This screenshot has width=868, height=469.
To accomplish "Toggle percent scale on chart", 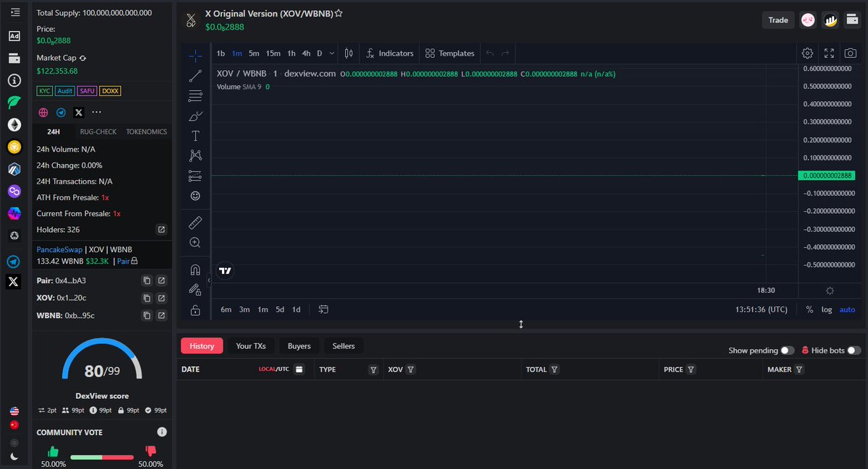I will (809, 309).
